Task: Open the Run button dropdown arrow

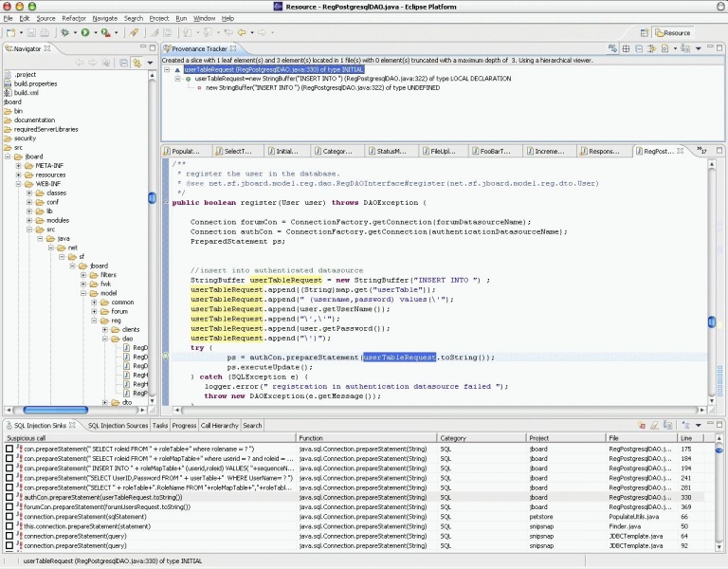Action: tap(95, 32)
